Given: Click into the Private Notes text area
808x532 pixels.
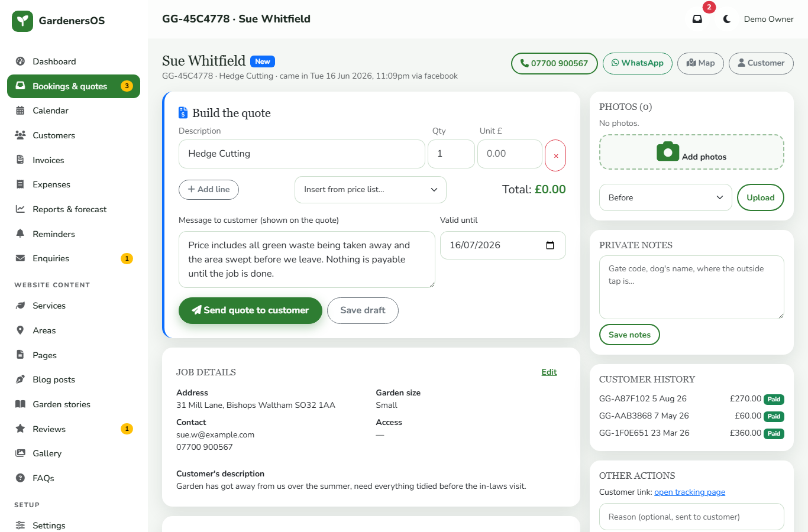Looking at the screenshot, I should click(691, 287).
